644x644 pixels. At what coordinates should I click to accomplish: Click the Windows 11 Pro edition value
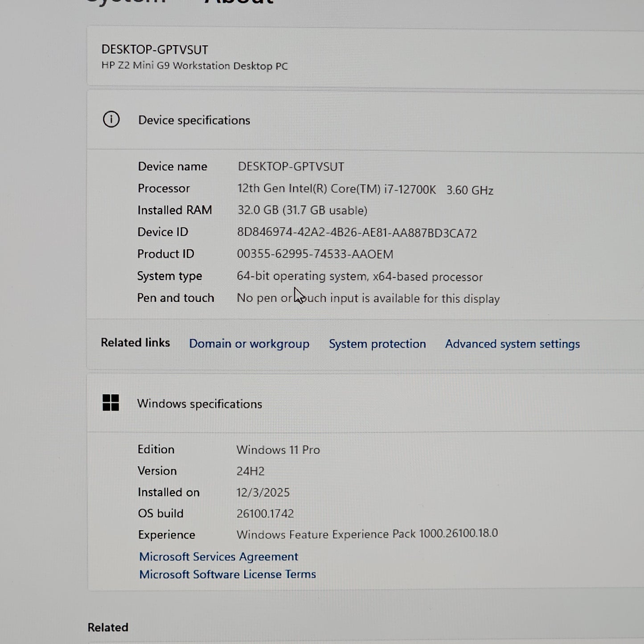[x=278, y=450]
